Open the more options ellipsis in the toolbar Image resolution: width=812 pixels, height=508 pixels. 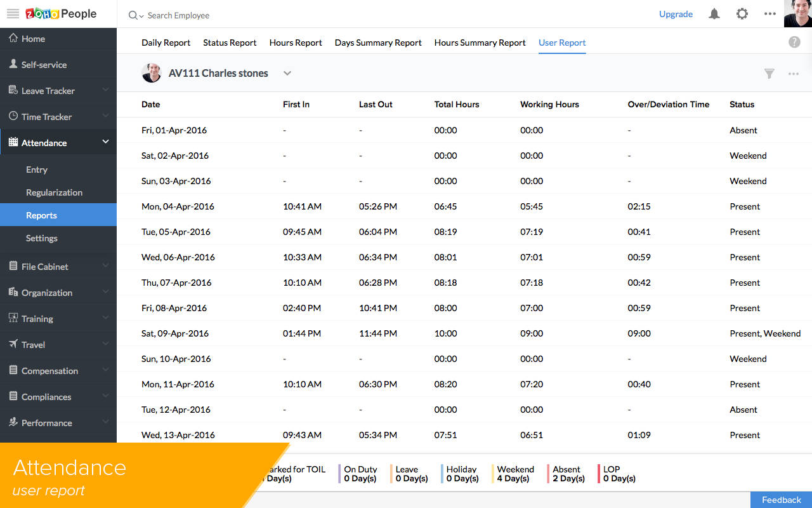coord(793,73)
